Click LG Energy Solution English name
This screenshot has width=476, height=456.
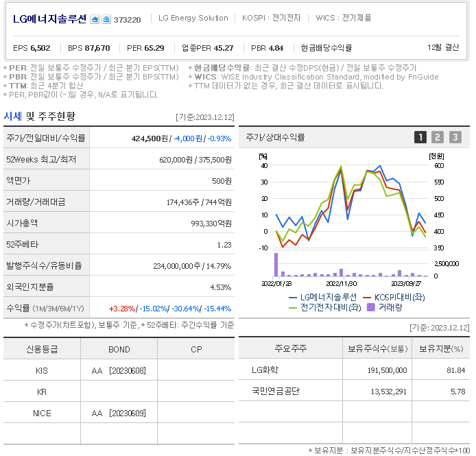coord(193,18)
